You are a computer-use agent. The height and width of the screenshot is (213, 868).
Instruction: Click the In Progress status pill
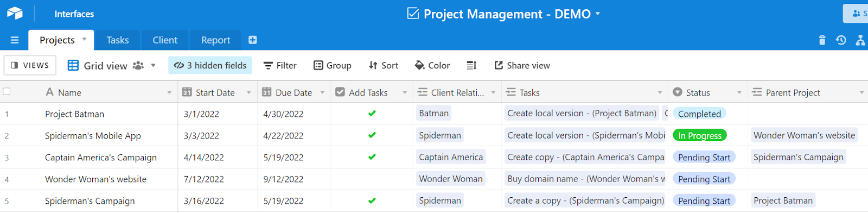[x=700, y=135]
